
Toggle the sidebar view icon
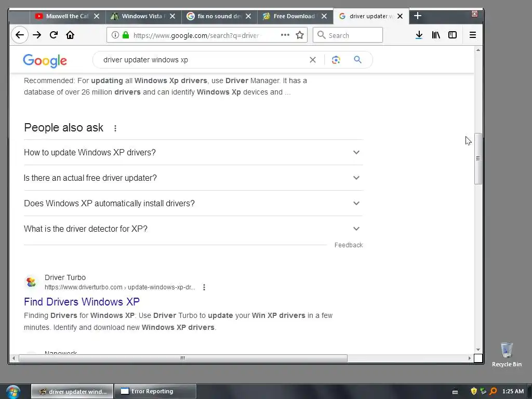pos(453,35)
